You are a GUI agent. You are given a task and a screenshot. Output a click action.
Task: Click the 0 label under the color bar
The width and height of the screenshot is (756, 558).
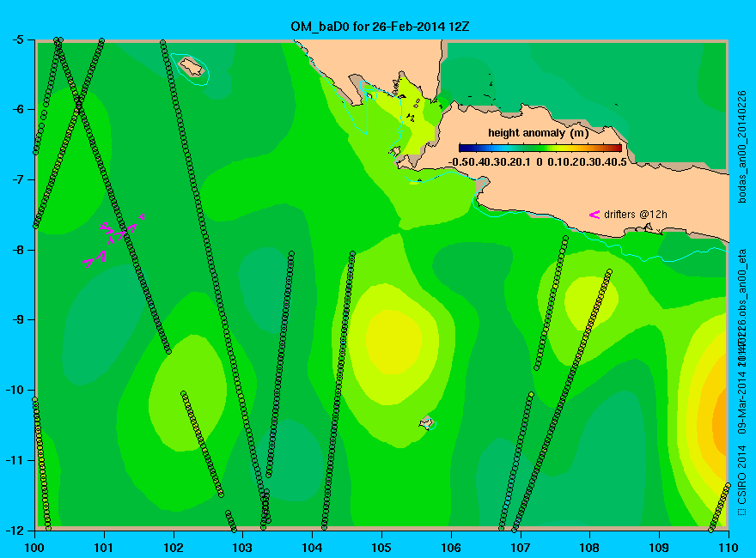[x=539, y=162]
